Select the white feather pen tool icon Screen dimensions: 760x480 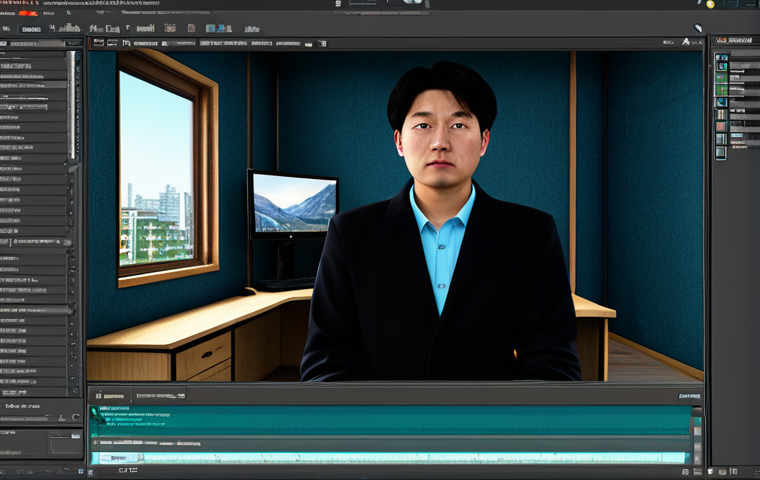click(698, 28)
